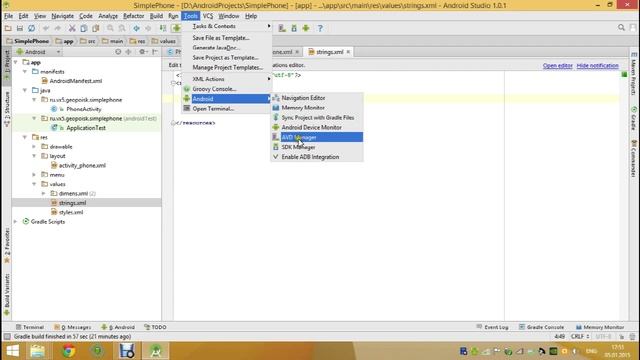The width and height of the screenshot is (640, 360).
Task: Click the Make Project toolbar icon
Action: coord(163,28)
